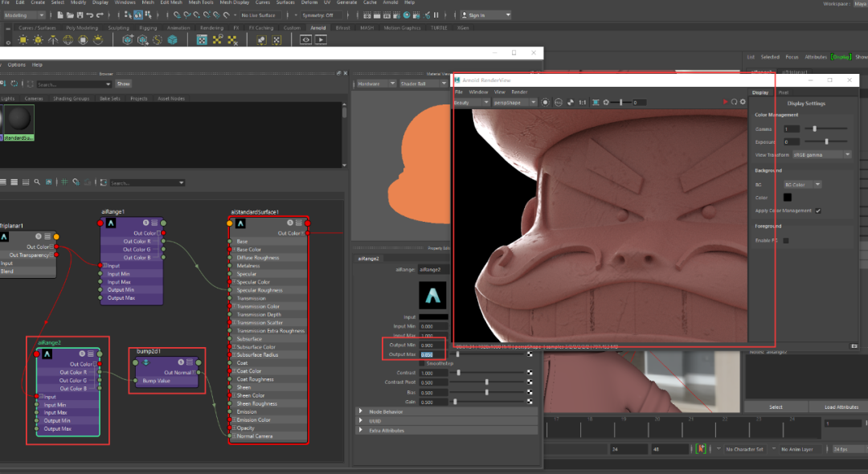Click the 1:1 zoom icon in RenderView
The height and width of the screenshot is (474, 868).
583,102
